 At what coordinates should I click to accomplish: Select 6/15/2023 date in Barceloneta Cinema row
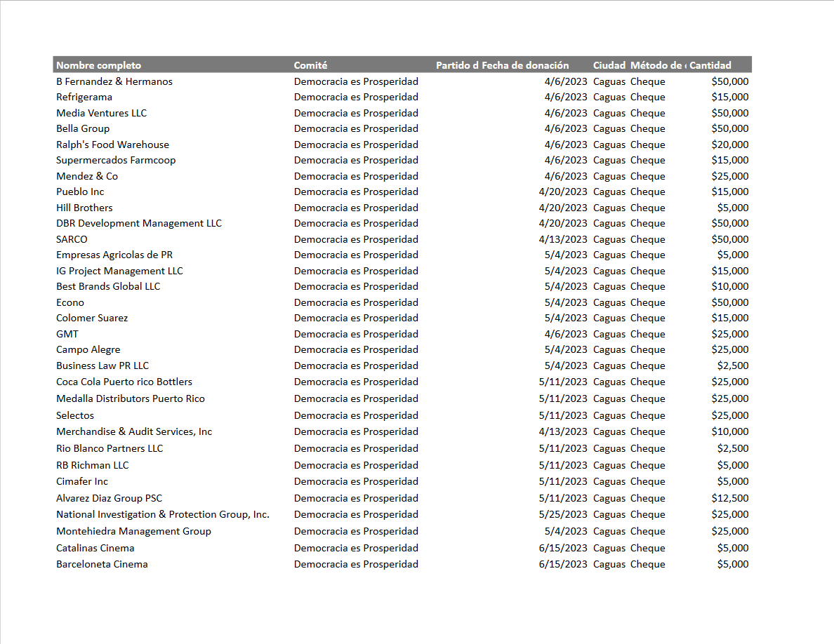tap(563, 564)
